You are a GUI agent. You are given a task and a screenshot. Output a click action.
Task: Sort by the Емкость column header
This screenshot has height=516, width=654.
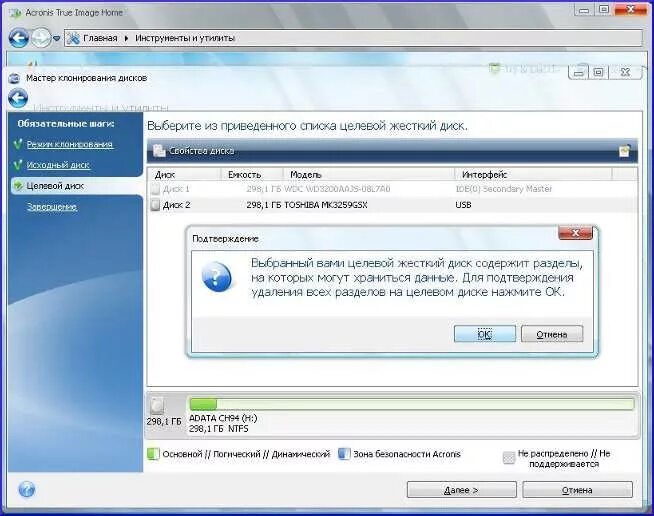point(252,174)
